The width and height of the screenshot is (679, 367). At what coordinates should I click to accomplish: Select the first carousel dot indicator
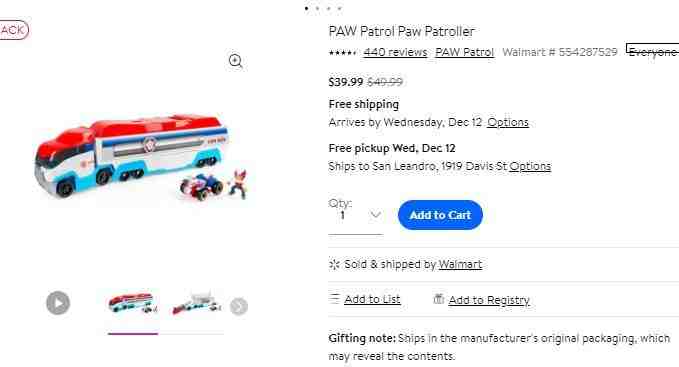coord(307,8)
